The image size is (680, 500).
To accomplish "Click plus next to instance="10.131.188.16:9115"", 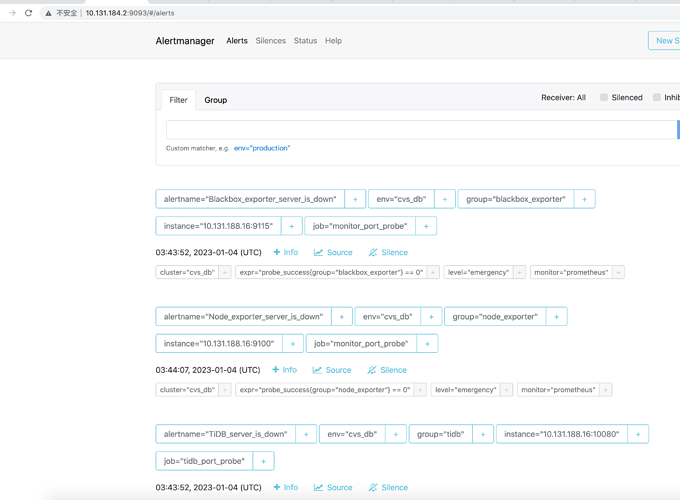I will coord(291,226).
